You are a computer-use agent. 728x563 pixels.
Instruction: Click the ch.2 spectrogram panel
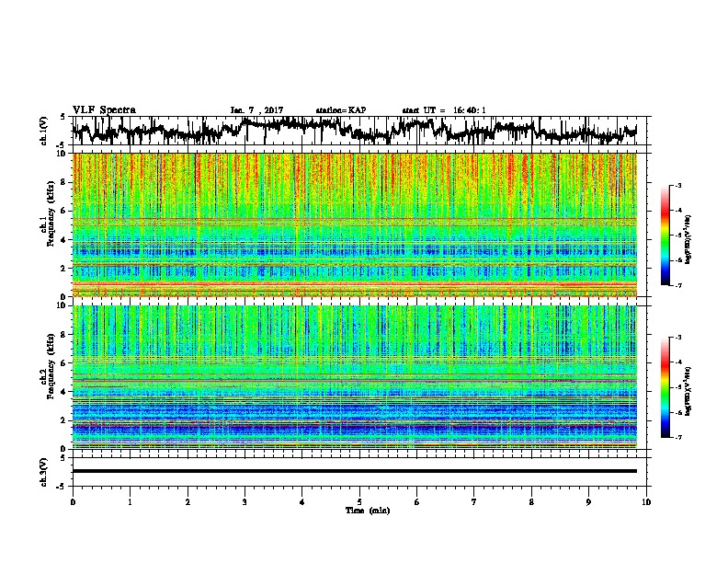pyautogui.click(x=355, y=377)
